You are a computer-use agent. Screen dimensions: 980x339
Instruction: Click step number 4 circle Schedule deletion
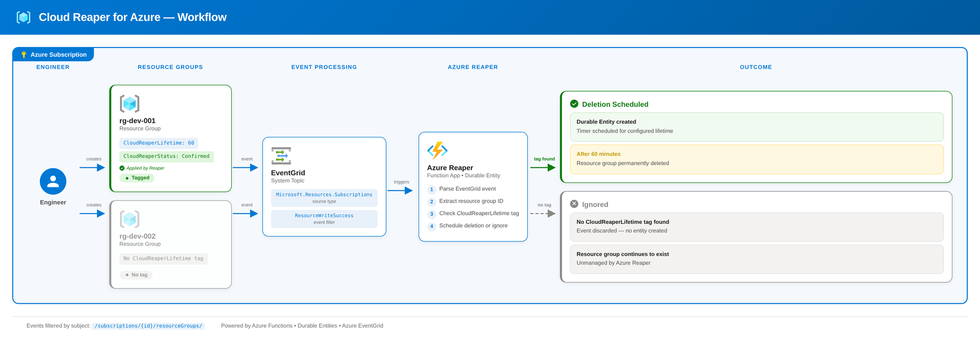(x=432, y=226)
